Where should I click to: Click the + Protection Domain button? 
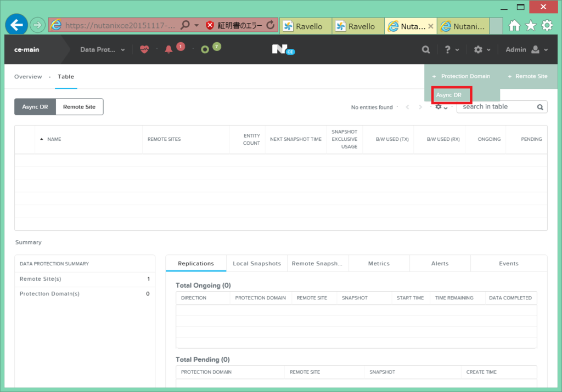[461, 76]
